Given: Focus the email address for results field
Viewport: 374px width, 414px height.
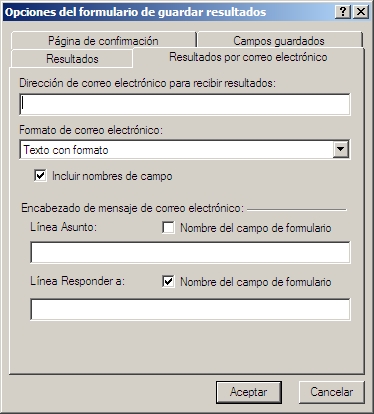Looking at the screenshot, I should pyautogui.click(x=185, y=104).
